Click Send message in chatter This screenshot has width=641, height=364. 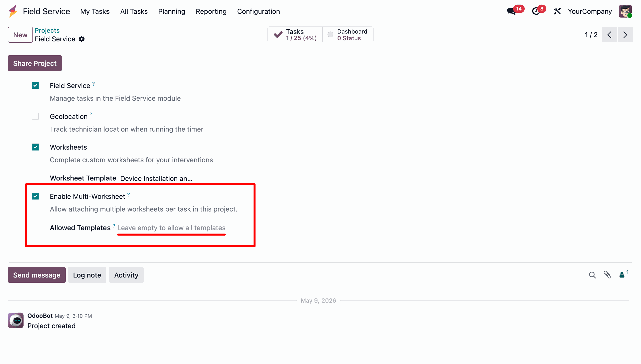(37, 275)
